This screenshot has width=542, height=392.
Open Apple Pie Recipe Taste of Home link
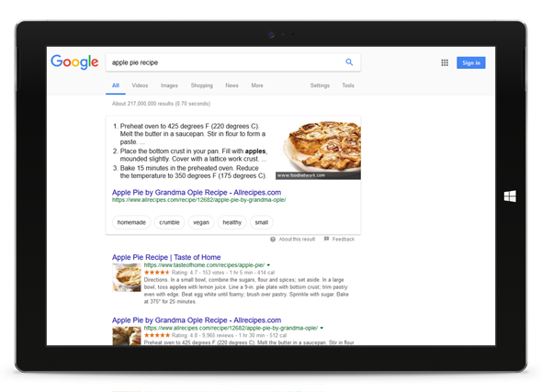pos(166,257)
